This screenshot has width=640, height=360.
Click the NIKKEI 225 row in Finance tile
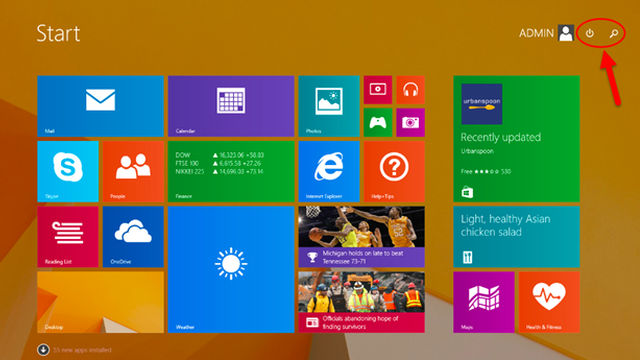[x=220, y=171]
